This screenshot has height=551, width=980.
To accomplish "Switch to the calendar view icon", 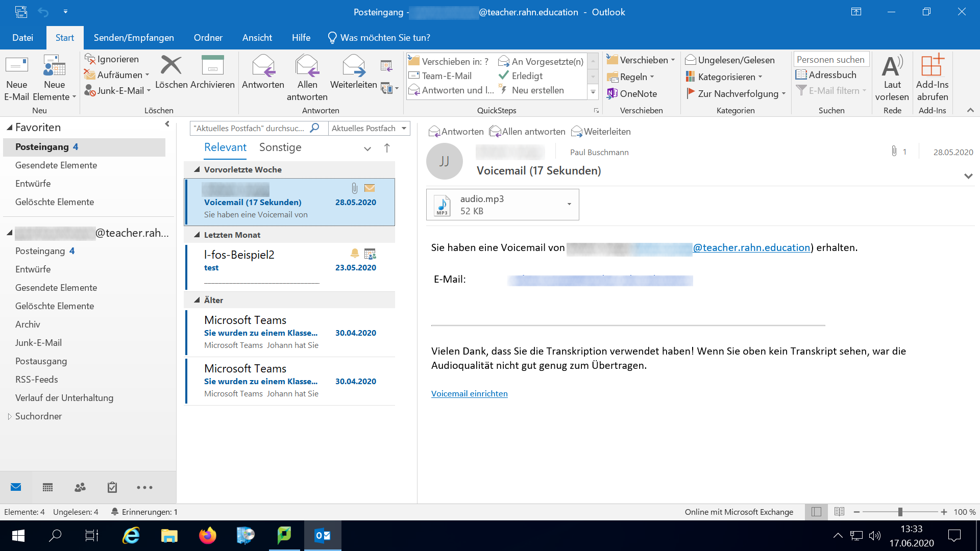I will (x=47, y=487).
